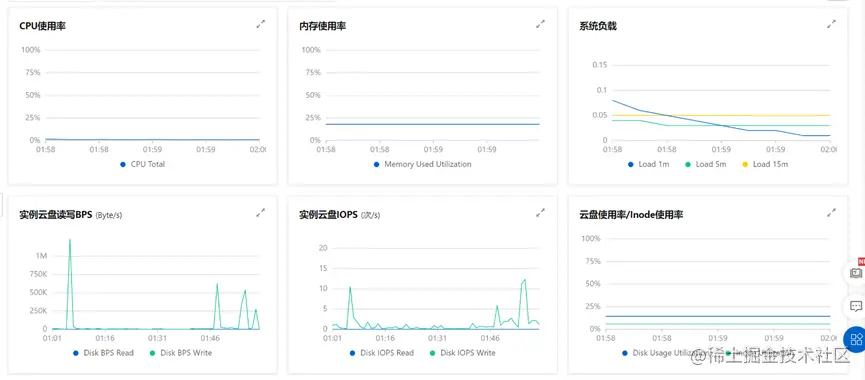Click the 0.15 axis label in 系统负载

[x=599, y=65]
